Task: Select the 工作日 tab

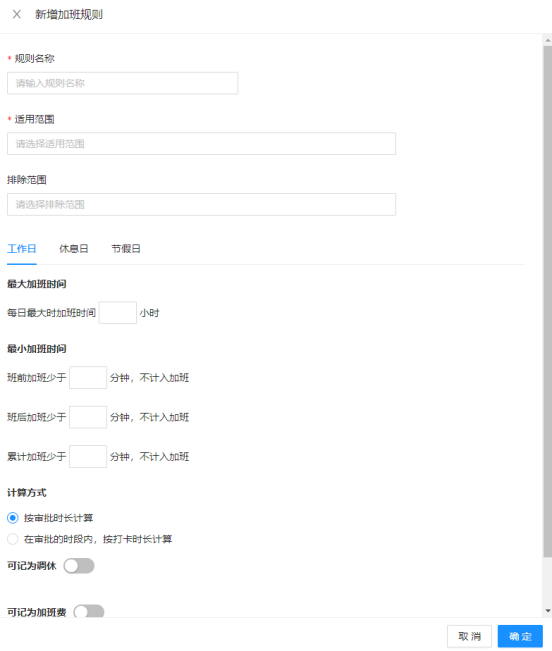Action: pos(22,249)
